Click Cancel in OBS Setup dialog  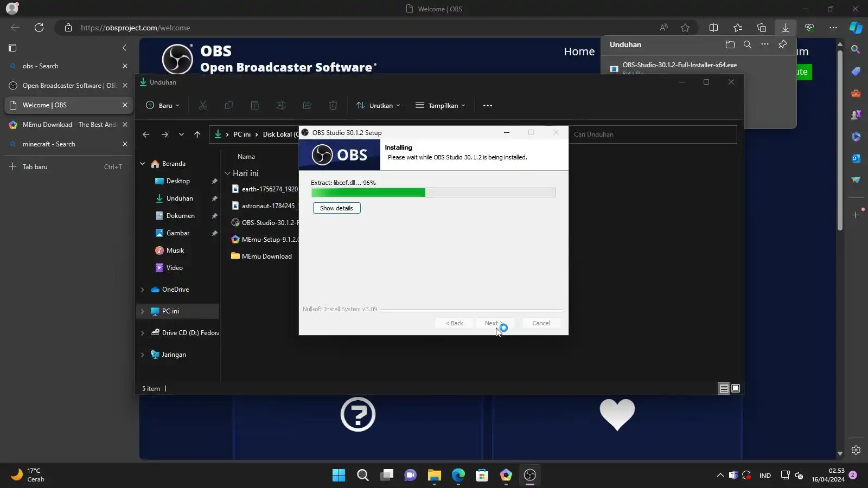(541, 323)
